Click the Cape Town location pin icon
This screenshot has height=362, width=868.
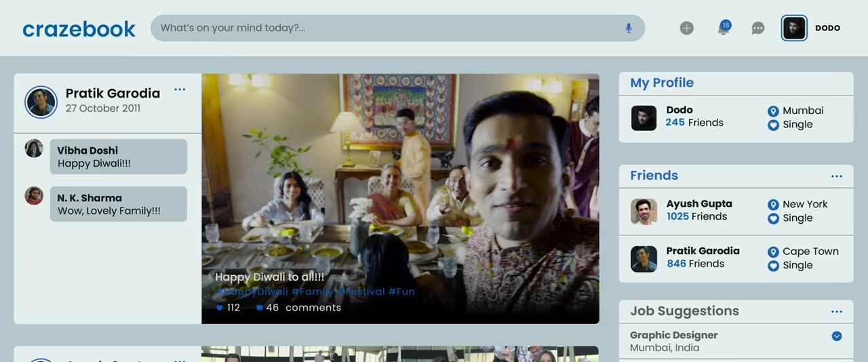coord(773,252)
